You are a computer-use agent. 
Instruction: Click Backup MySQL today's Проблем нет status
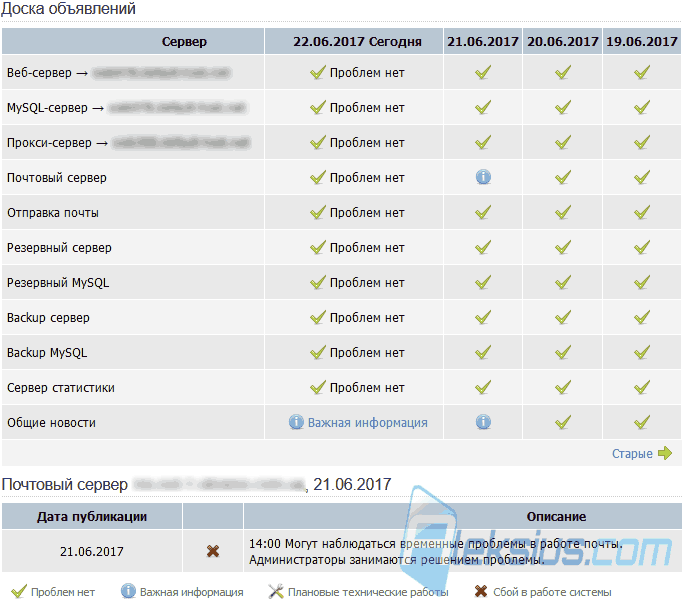[358, 352]
